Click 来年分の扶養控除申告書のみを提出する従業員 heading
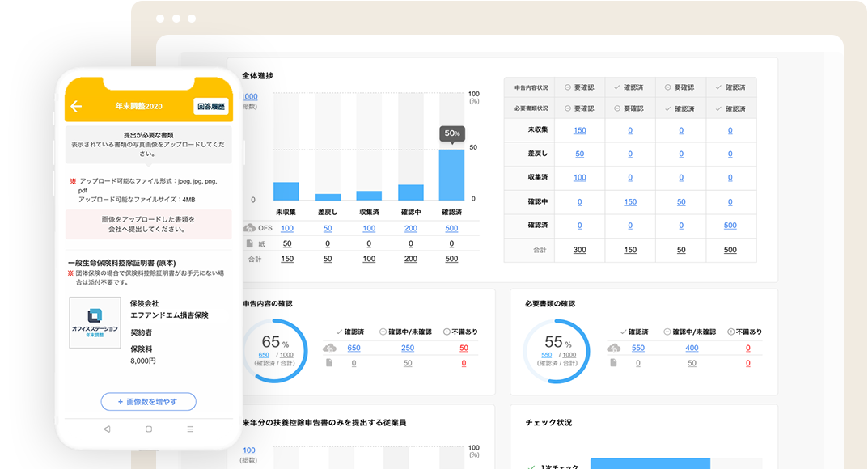Viewport: 868px width, 469px height. (x=324, y=423)
